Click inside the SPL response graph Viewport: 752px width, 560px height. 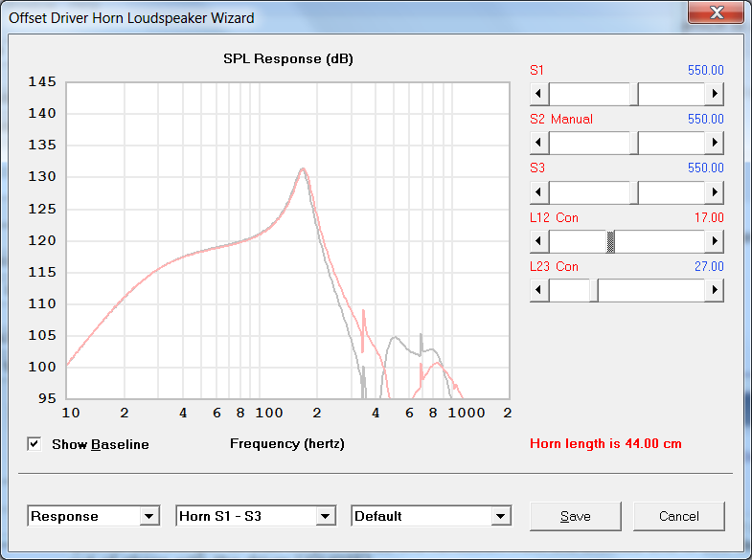[287, 240]
